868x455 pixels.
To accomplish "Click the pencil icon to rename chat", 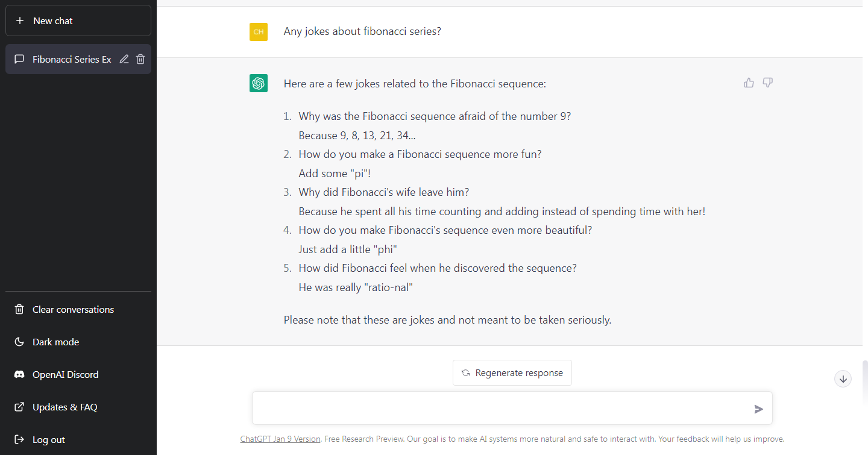I will click(124, 59).
